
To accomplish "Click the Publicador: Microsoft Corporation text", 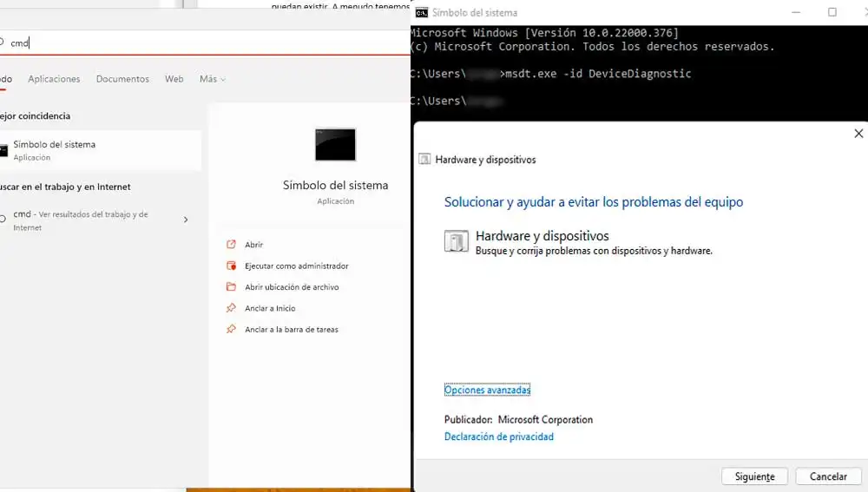I will point(518,419).
